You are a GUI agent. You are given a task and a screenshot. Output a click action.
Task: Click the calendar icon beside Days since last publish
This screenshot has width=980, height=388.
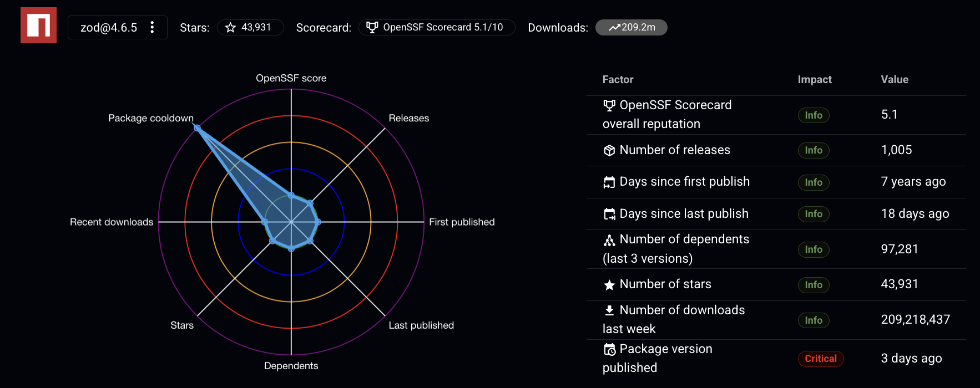(x=609, y=214)
